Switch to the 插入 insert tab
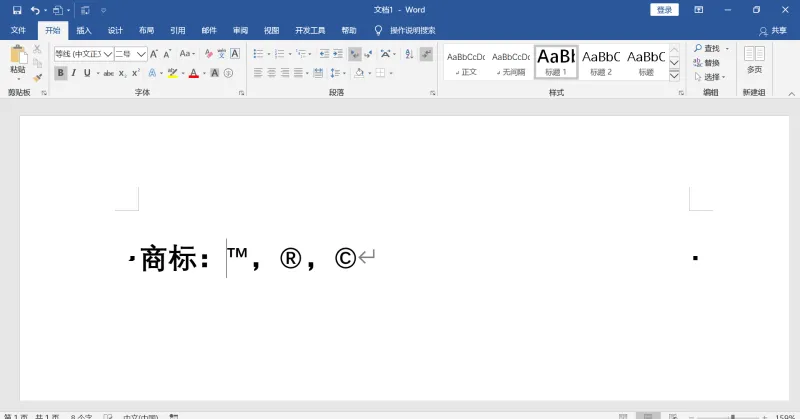800x419 pixels. tap(84, 31)
